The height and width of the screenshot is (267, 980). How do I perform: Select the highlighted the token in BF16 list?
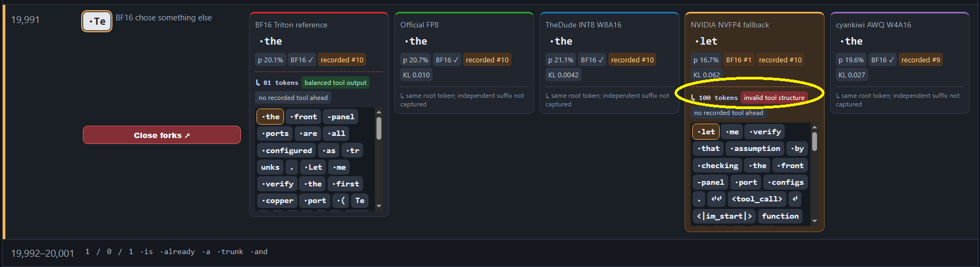click(x=270, y=117)
